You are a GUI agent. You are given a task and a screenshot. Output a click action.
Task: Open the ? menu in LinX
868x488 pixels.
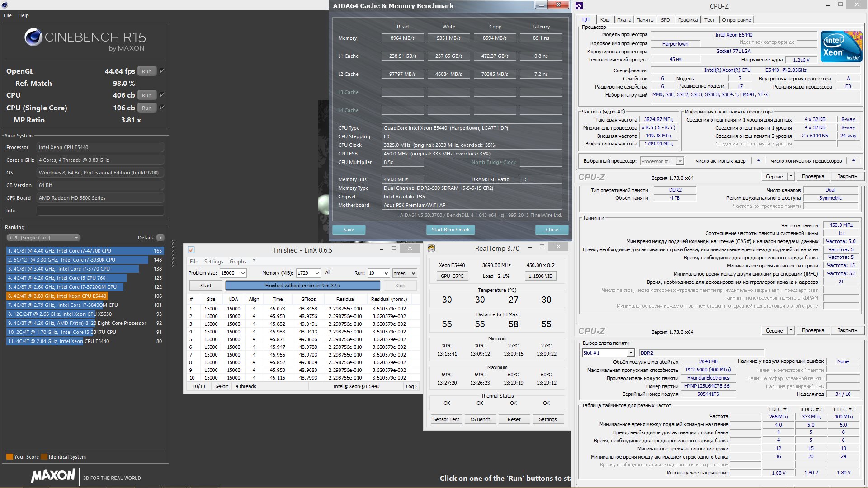pyautogui.click(x=254, y=262)
